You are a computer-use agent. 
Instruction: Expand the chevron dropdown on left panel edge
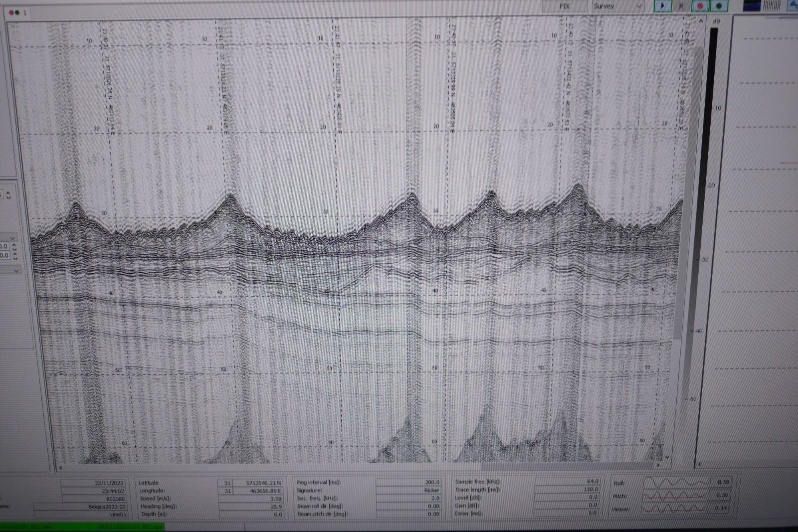(15, 271)
